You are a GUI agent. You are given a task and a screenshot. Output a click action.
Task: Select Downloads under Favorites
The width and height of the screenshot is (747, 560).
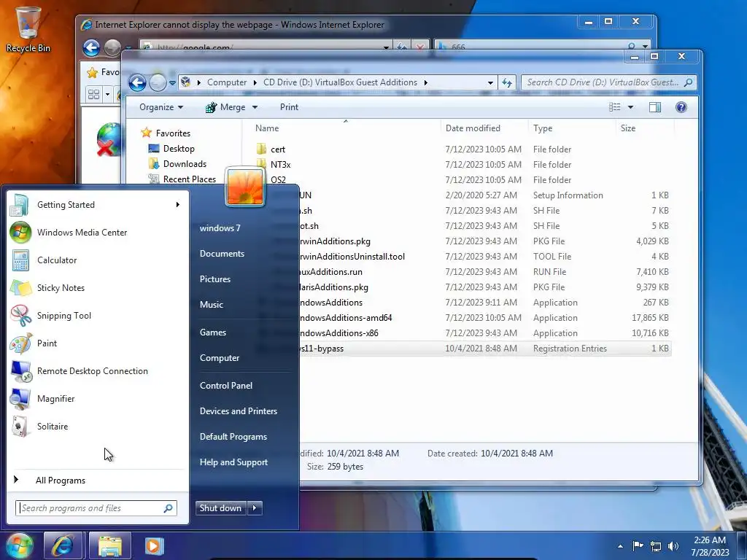coord(185,164)
